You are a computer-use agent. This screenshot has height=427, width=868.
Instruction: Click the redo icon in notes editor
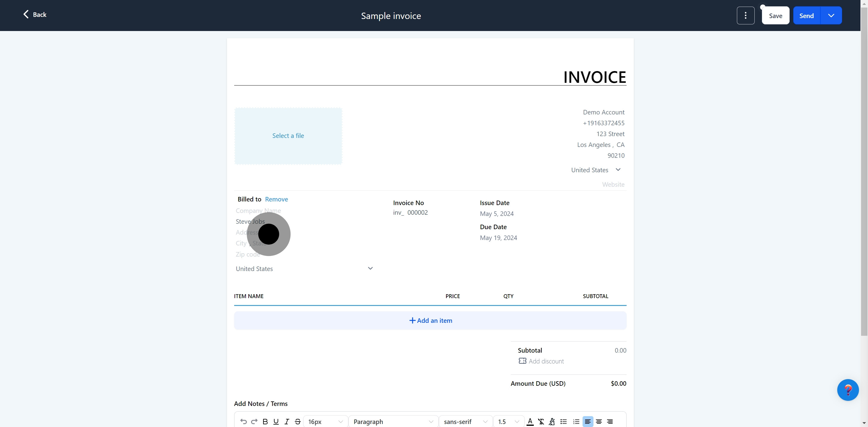[254, 421]
